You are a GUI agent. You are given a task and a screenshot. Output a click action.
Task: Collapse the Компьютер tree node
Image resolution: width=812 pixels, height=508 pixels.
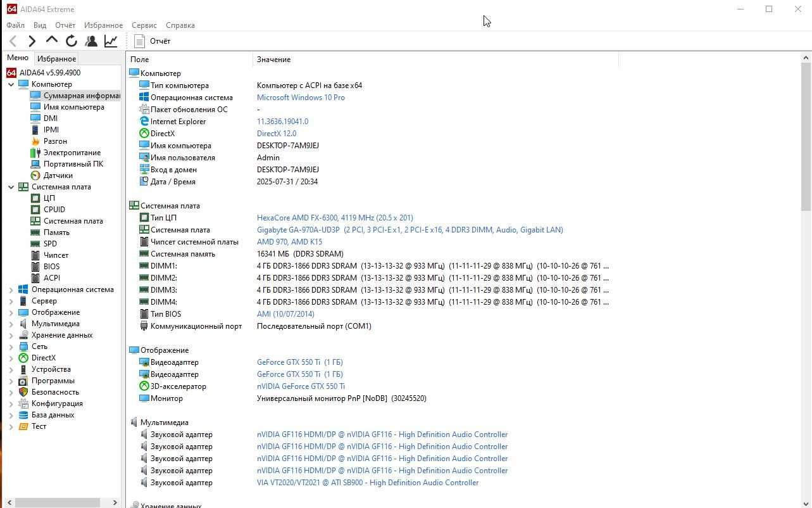11,84
